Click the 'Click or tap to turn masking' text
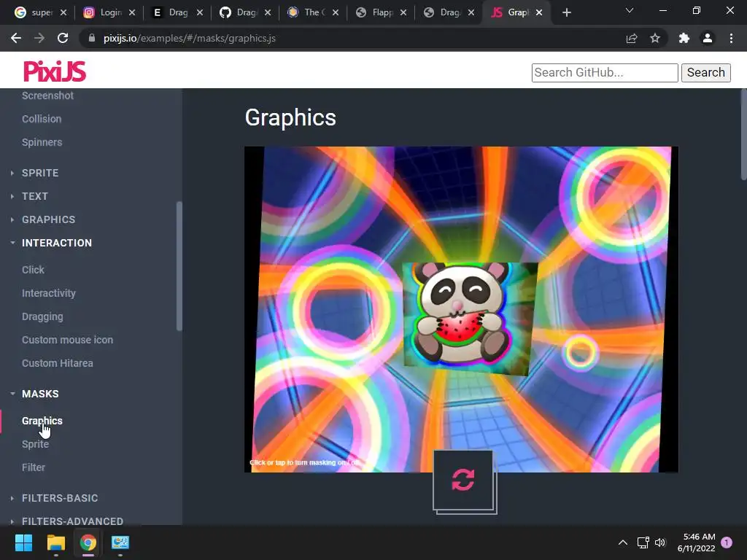 point(305,462)
